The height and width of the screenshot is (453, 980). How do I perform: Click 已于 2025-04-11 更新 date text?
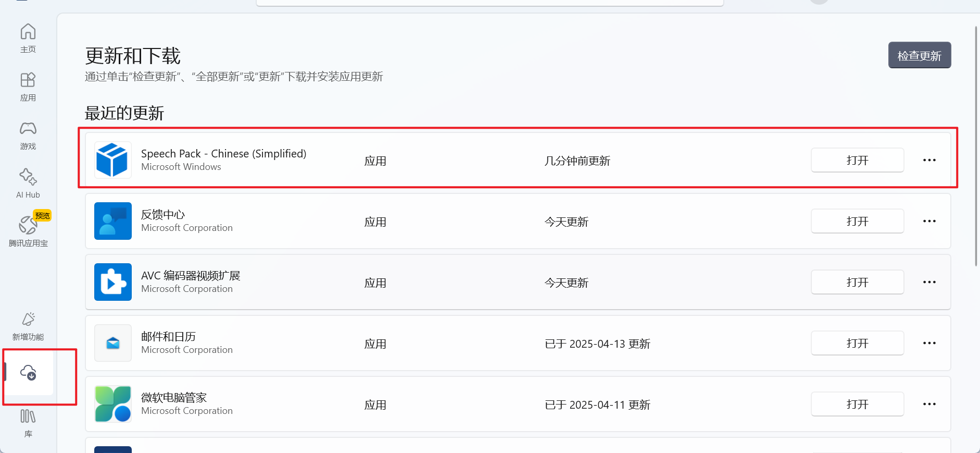pyautogui.click(x=597, y=405)
